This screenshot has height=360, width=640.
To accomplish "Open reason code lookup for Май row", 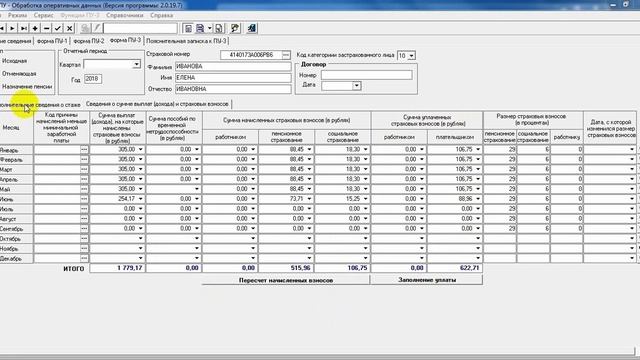I will pyautogui.click(x=84, y=189).
